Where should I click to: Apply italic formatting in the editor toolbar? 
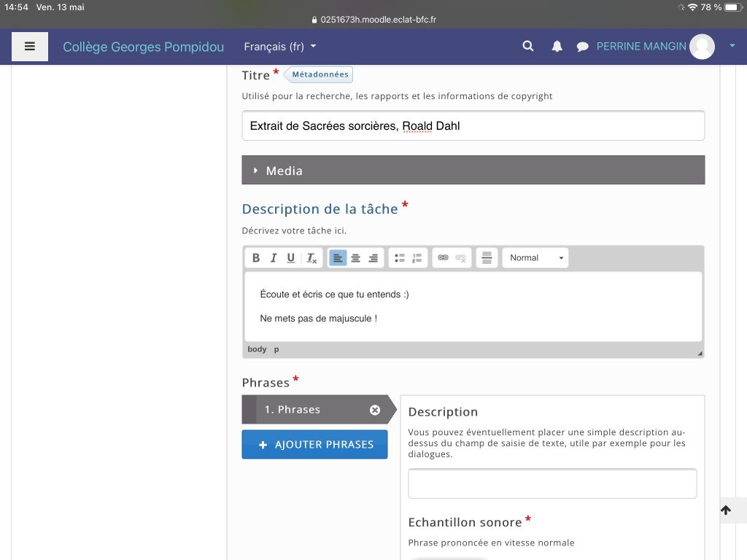(274, 258)
